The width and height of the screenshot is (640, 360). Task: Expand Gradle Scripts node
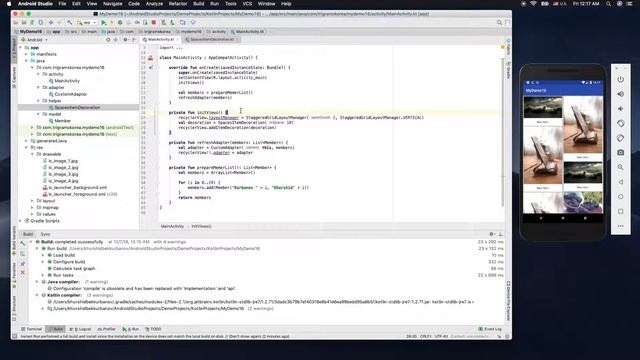point(21,221)
